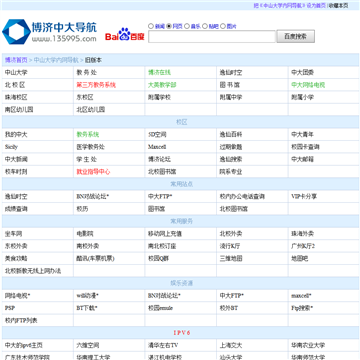Open the 移动网上充值 link
This screenshot has height=360, width=360.
pyautogui.click(x=165, y=234)
